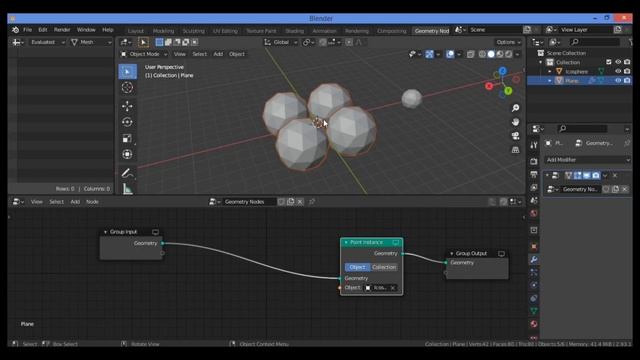Image resolution: width=640 pixels, height=360 pixels.
Task: Select Collection mode in Point Instance node
Action: 384,267
